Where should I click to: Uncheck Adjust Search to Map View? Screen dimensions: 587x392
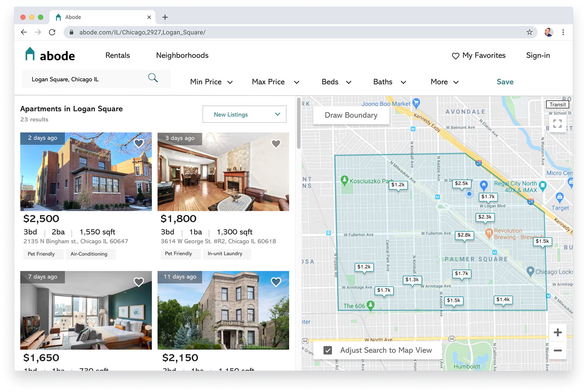coord(328,350)
